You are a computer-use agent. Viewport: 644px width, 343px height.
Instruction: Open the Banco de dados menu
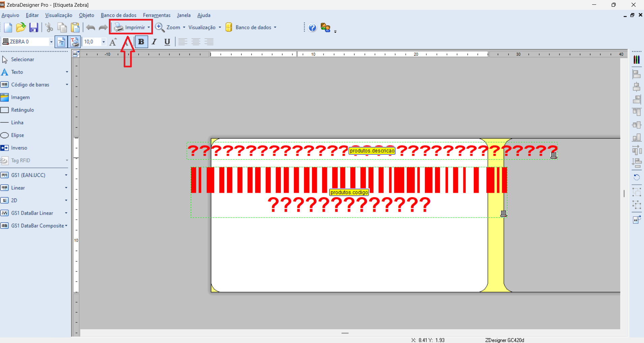[x=119, y=15]
